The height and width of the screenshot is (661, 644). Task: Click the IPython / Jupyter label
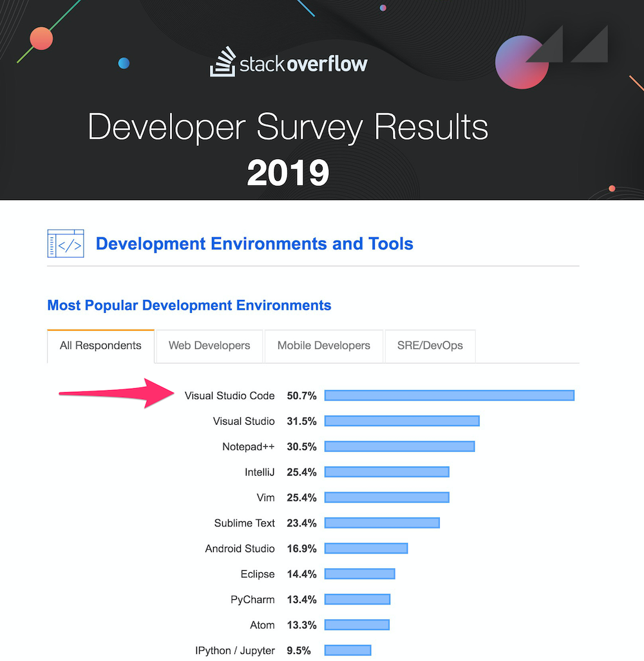235,651
